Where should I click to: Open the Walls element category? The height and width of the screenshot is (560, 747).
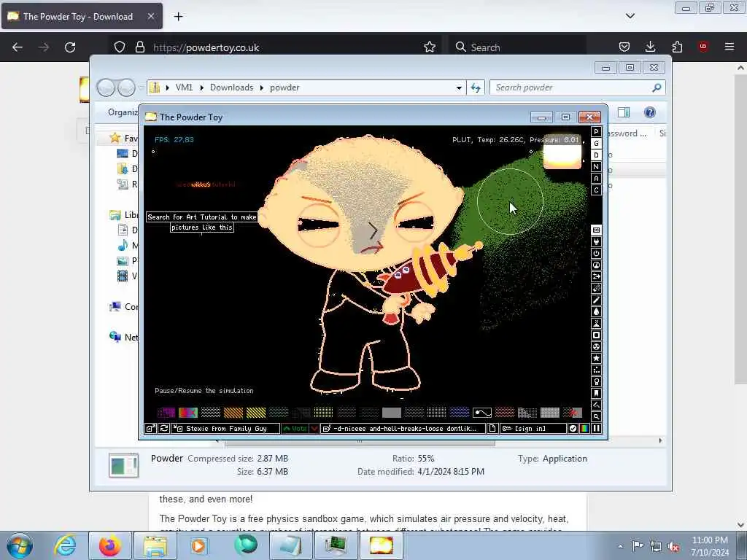pos(596,230)
